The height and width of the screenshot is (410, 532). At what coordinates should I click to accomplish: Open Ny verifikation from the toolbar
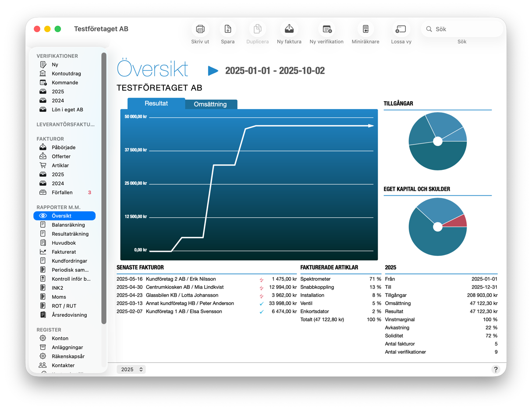click(x=327, y=29)
